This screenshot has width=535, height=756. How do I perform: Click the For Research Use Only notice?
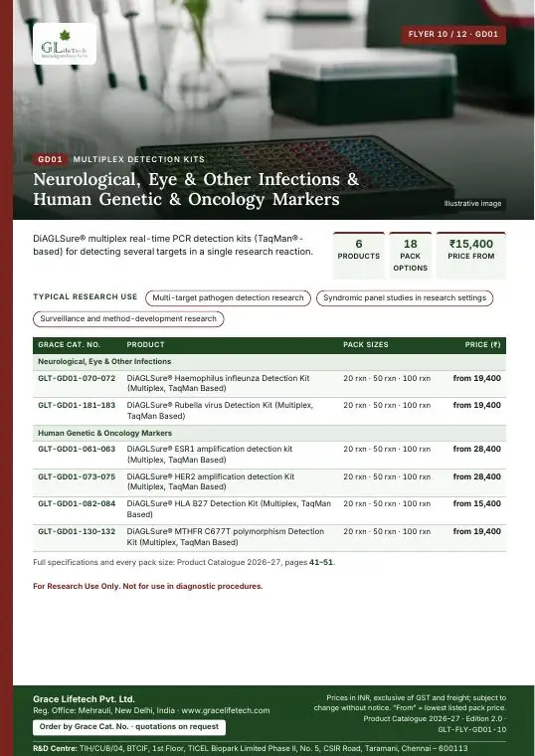(x=148, y=586)
